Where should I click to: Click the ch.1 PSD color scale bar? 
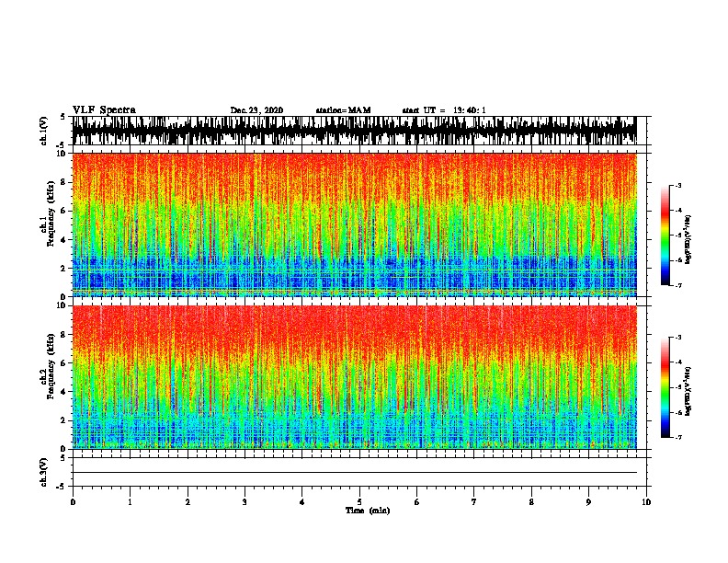665,236
